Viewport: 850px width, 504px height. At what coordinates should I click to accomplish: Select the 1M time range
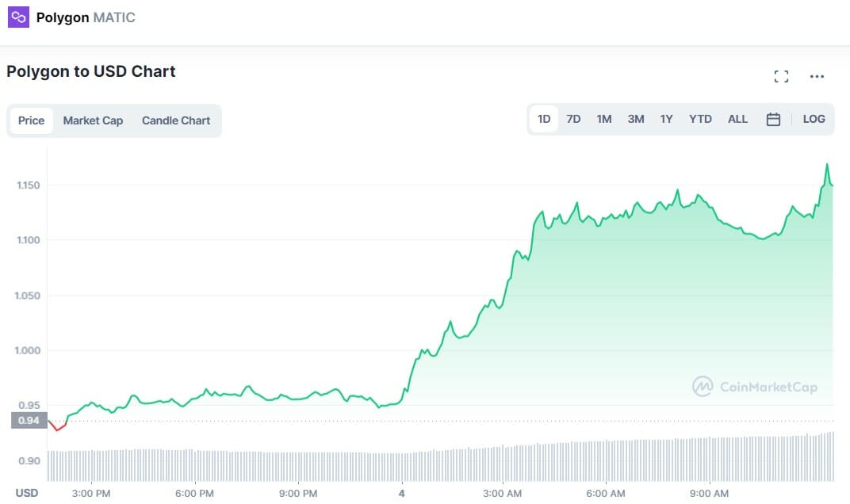(x=604, y=119)
